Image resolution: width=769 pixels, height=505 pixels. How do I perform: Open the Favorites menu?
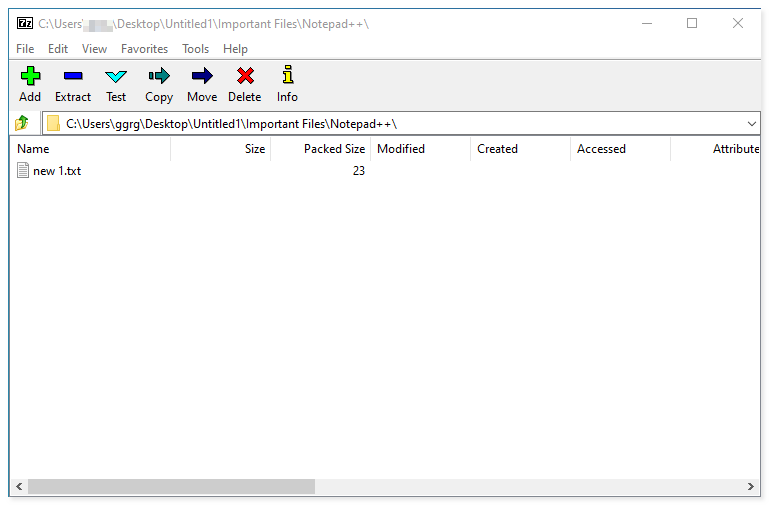[144, 49]
